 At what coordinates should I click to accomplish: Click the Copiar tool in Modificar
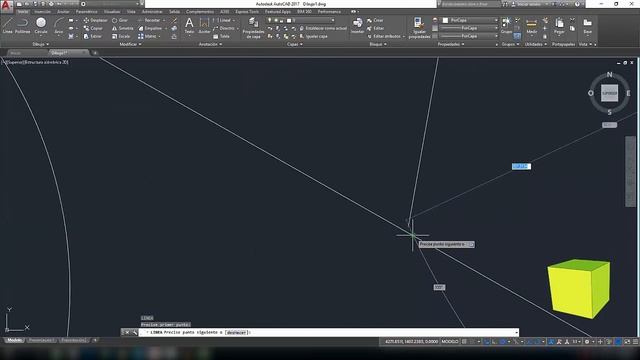(x=93, y=28)
